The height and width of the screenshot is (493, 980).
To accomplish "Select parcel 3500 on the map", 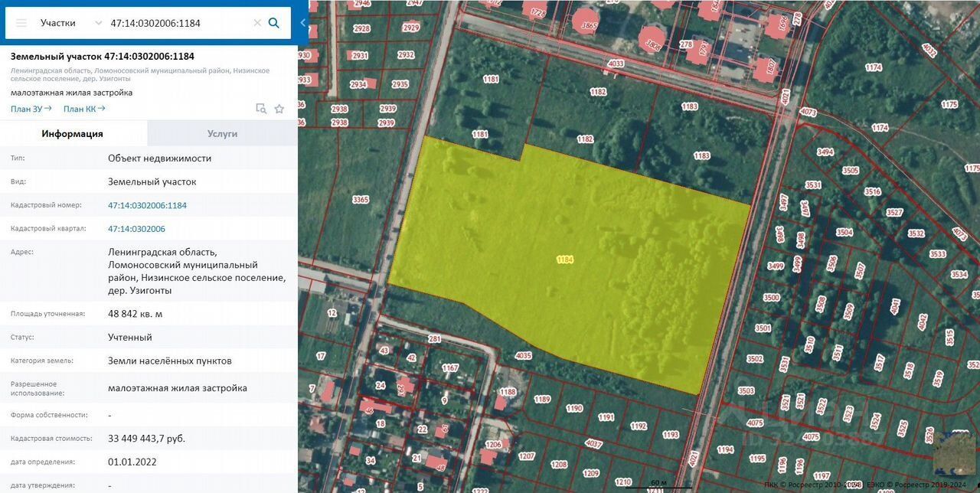I will [x=771, y=298].
